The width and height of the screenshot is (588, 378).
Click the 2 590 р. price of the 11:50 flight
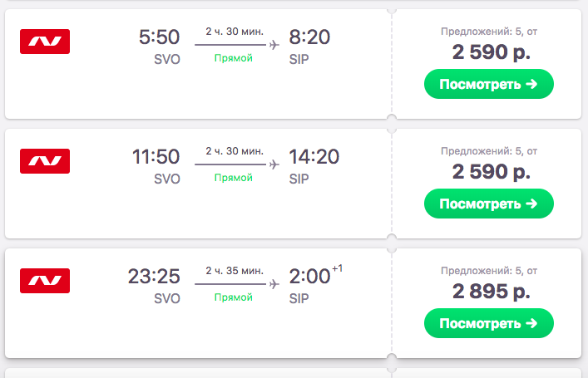489,172
